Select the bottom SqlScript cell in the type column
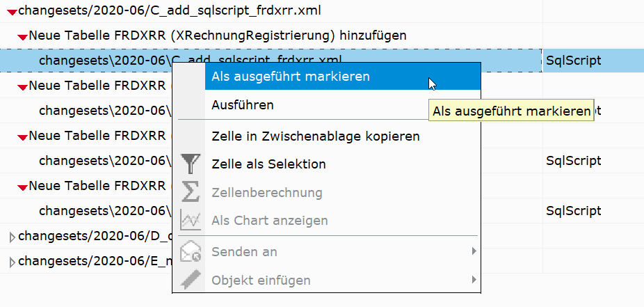 [x=573, y=210]
